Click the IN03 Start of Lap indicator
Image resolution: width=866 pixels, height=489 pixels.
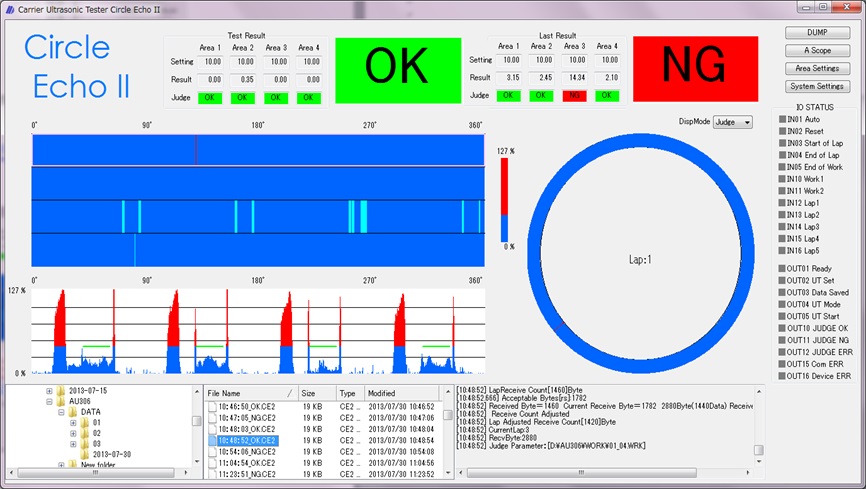(x=782, y=143)
